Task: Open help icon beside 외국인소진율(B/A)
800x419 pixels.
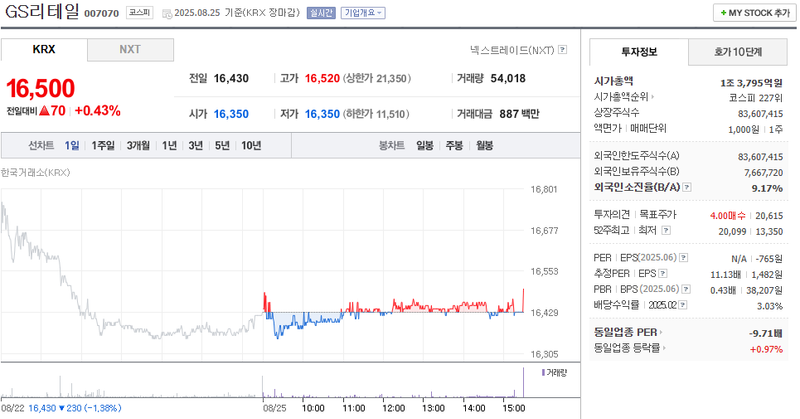Action: 687,187
